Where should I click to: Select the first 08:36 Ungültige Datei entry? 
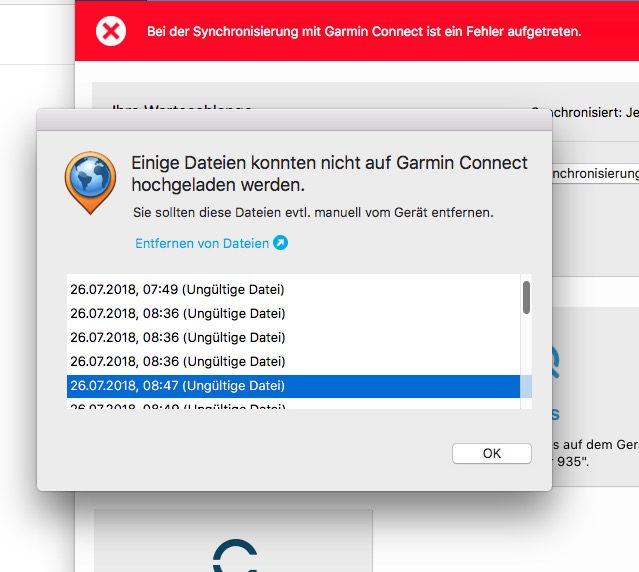click(293, 313)
